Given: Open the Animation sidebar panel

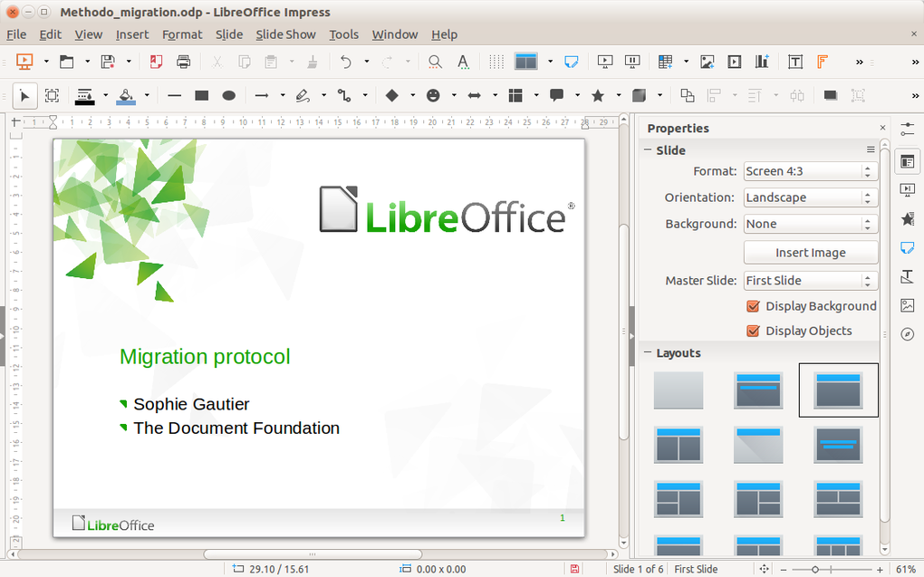Looking at the screenshot, I should click(x=908, y=218).
